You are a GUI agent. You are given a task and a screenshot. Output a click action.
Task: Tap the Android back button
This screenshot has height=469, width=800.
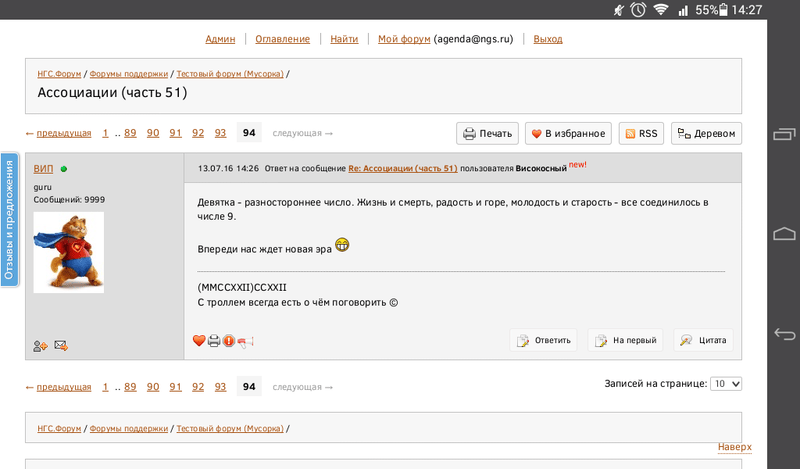tap(784, 334)
